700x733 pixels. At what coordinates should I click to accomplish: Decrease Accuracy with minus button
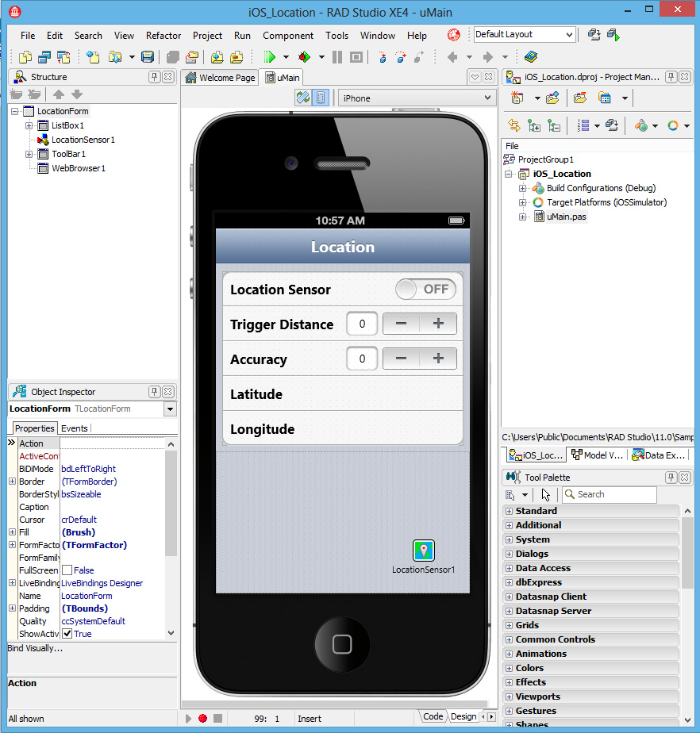click(x=402, y=359)
